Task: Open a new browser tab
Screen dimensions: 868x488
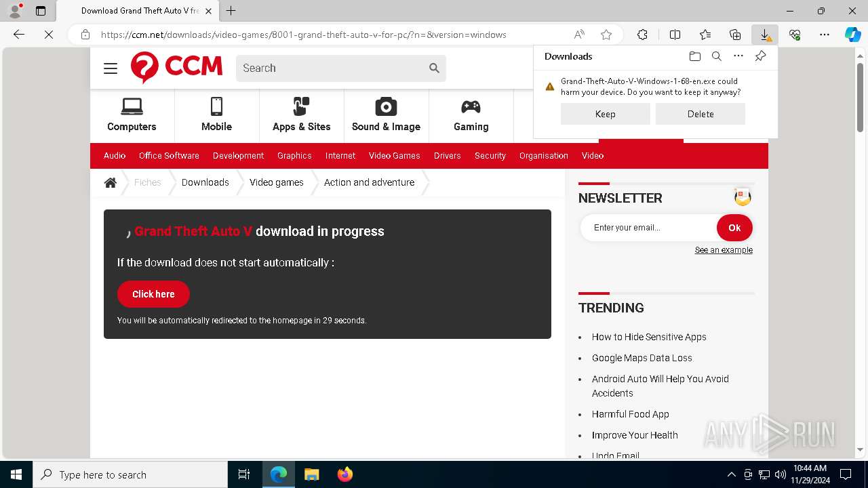Action: tap(231, 11)
